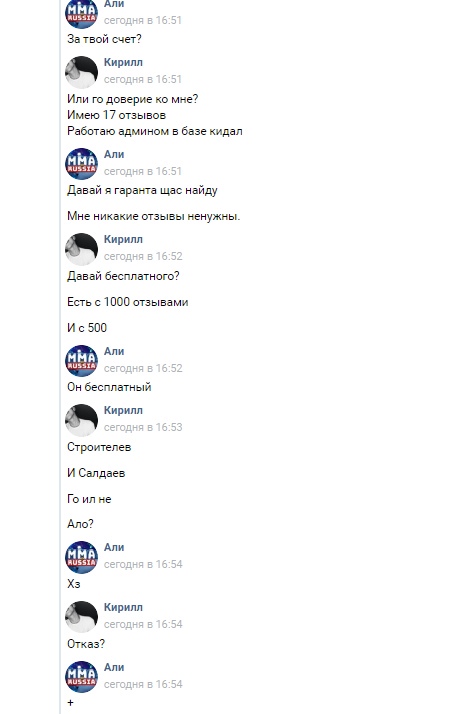Image resolution: width=461 pixels, height=714 pixels.
Task: Click Кирилл's avatar at 16:53 message
Action: (82, 420)
